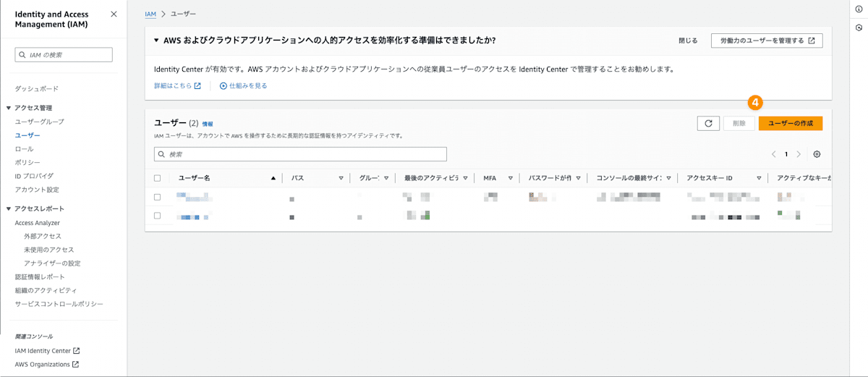This screenshot has width=868, height=377.
Task: Click external link icon beside AWS Organizations
Action: click(76, 365)
